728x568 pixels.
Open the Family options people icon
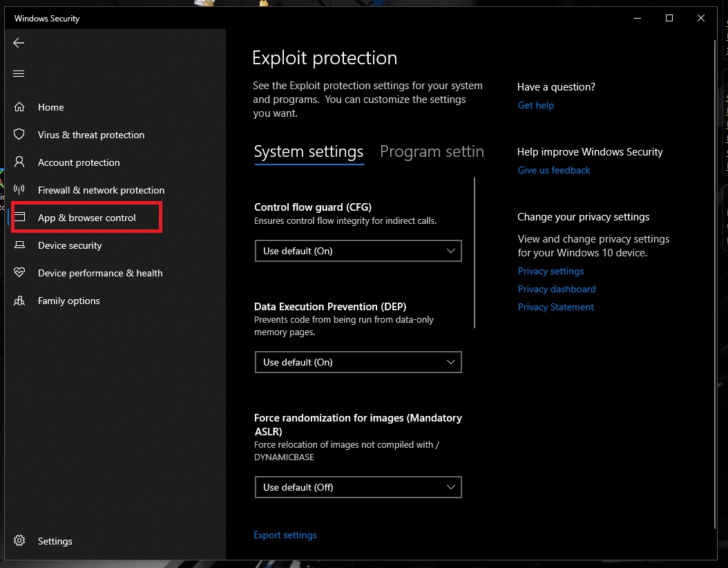(19, 301)
